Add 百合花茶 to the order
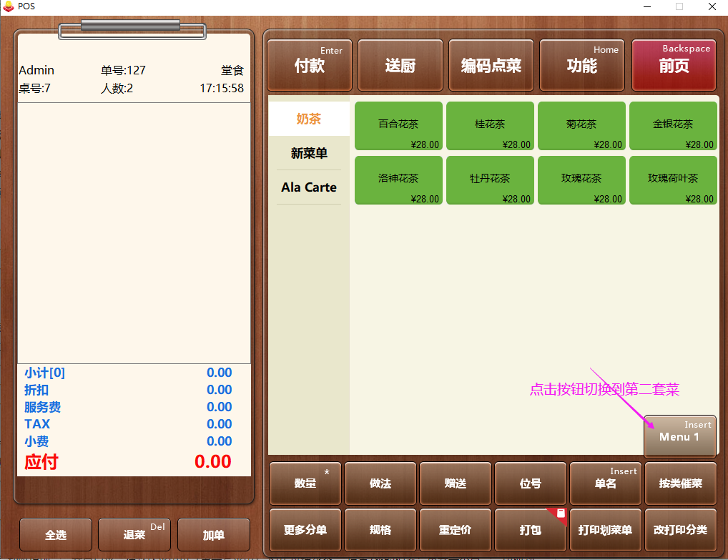Screen dimensions: 728x560 [398, 126]
